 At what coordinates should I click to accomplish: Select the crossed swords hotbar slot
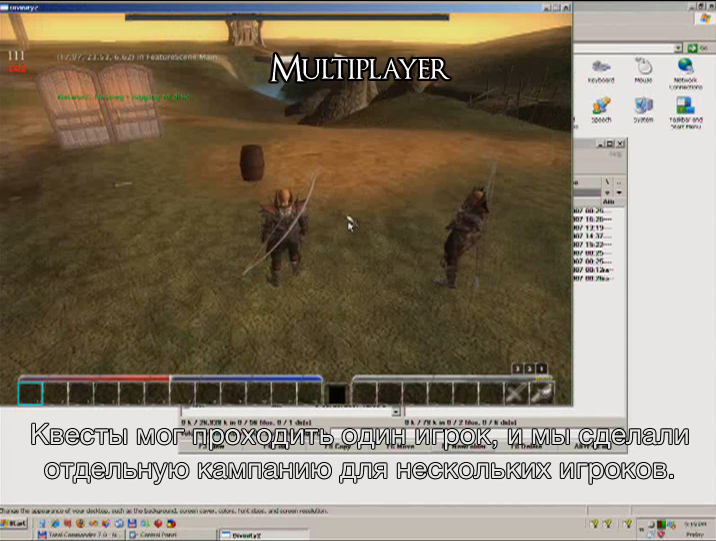click(x=515, y=394)
